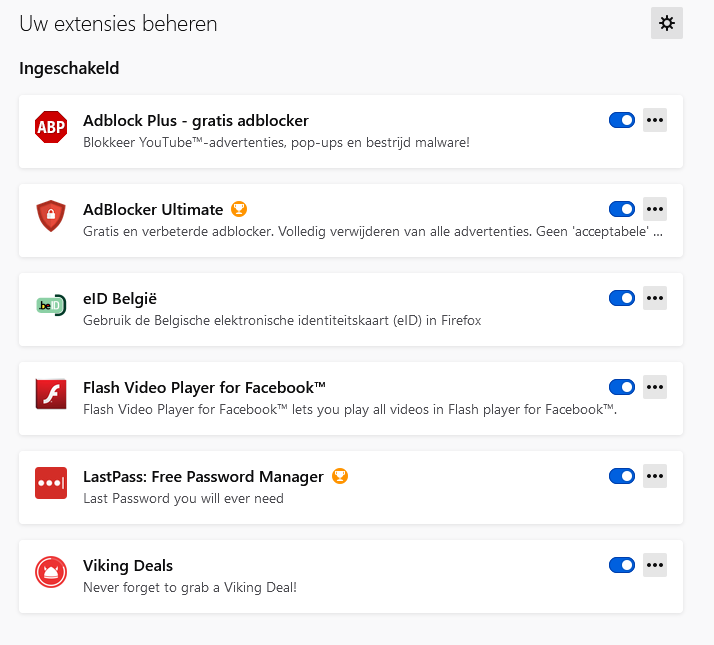Open more options for AdBlocker Ultimate

[x=655, y=209]
